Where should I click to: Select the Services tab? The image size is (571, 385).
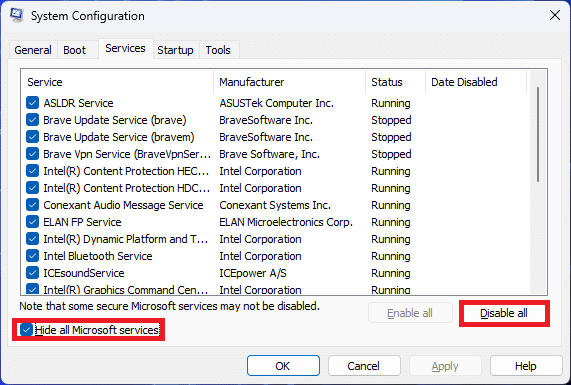(125, 48)
